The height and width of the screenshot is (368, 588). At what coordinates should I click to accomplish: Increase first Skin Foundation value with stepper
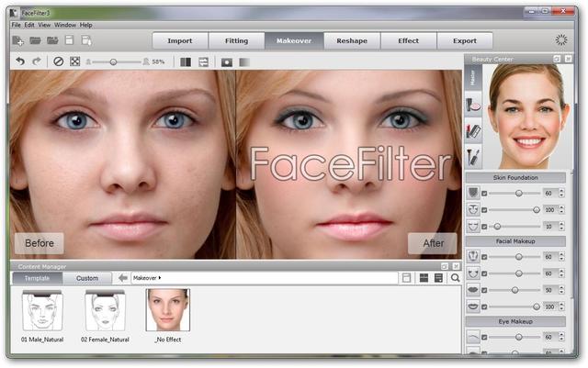click(x=561, y=191)
